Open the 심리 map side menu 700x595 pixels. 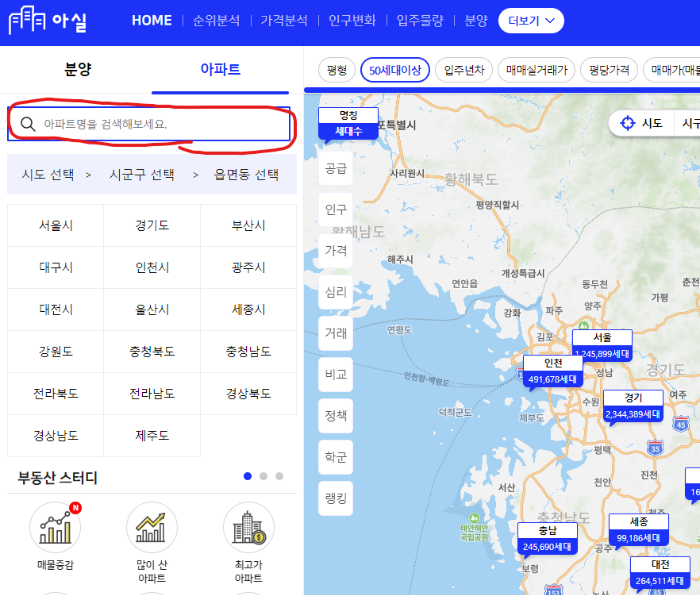click(335, 292)
